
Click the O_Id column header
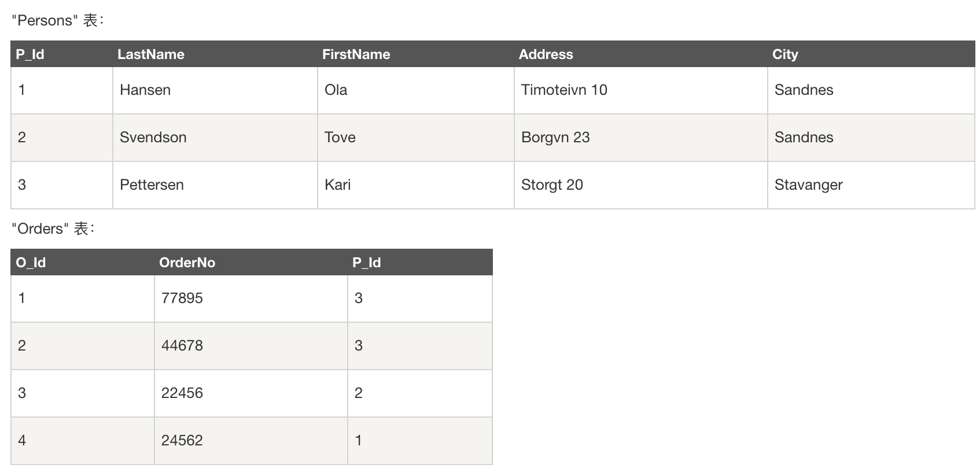pyautogui.click(x=31, y=263)
